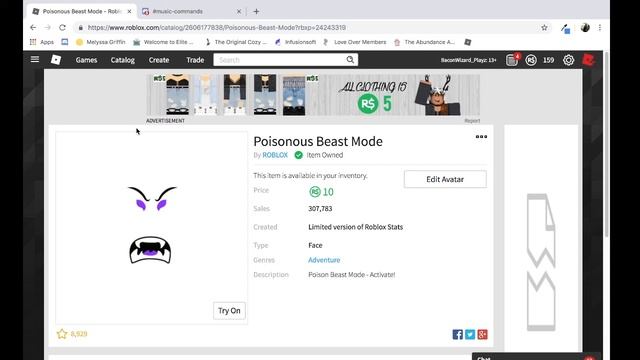Click the last bookmark bar icon

(x=468, y=42)
